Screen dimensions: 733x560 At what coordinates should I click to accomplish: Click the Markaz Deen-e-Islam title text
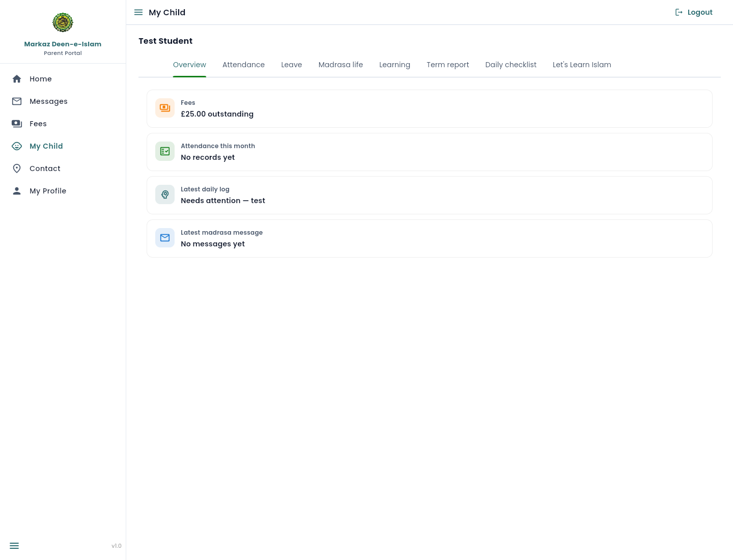coord(63,44)
